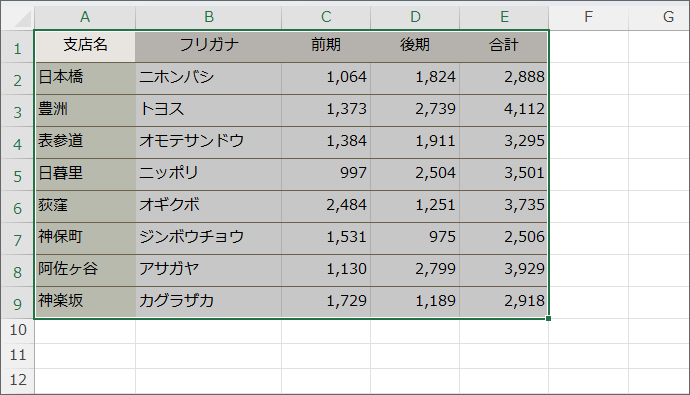Select the cell 表参道
The image size is (690, 395).
[x=85, y=143]
